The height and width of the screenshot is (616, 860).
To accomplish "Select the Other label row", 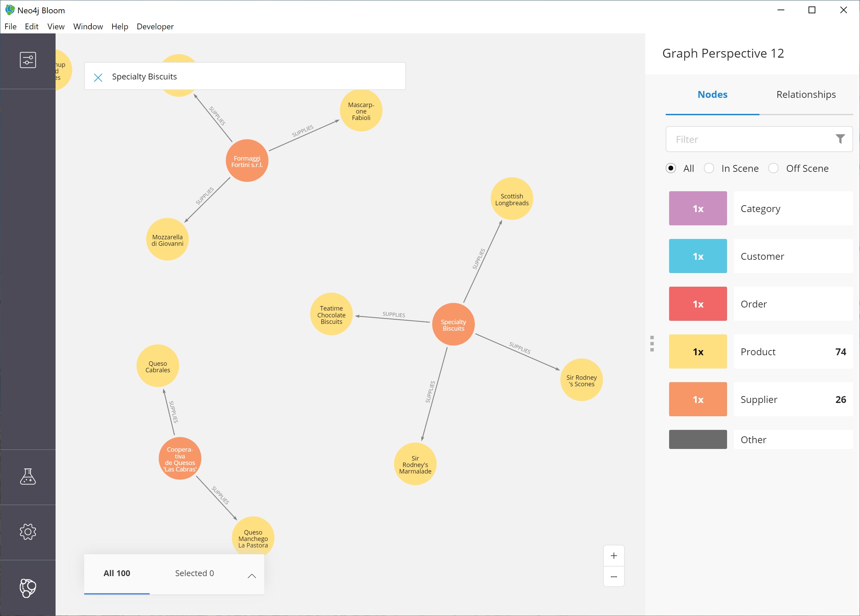I will click(793, 439).
